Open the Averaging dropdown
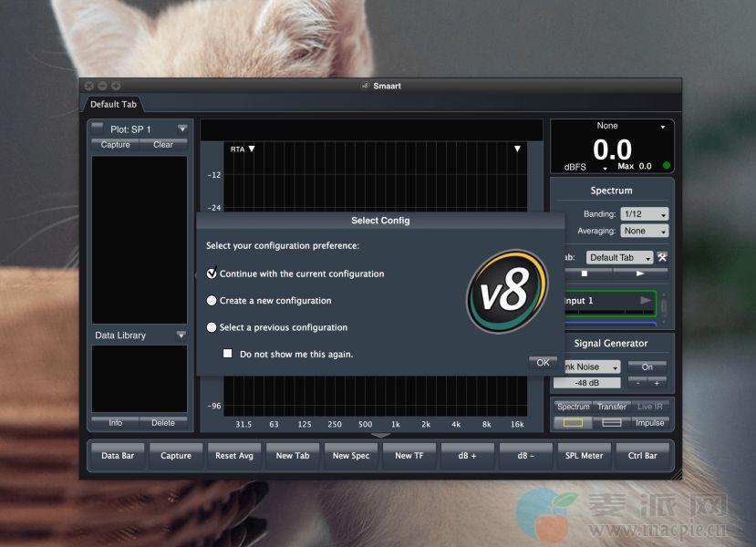Viewport: 756px width, 547px height. [x=644, y=232]
